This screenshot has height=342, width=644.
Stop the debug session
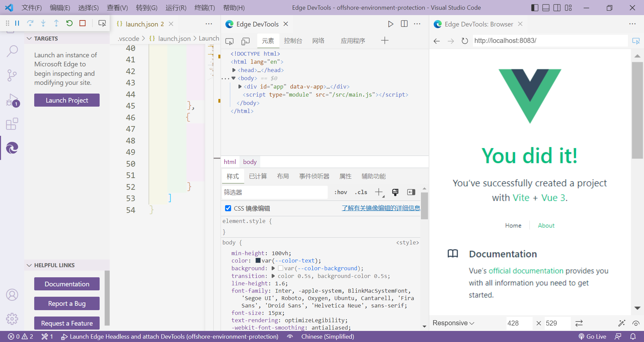pyautogui.click(x=83, y=23)
